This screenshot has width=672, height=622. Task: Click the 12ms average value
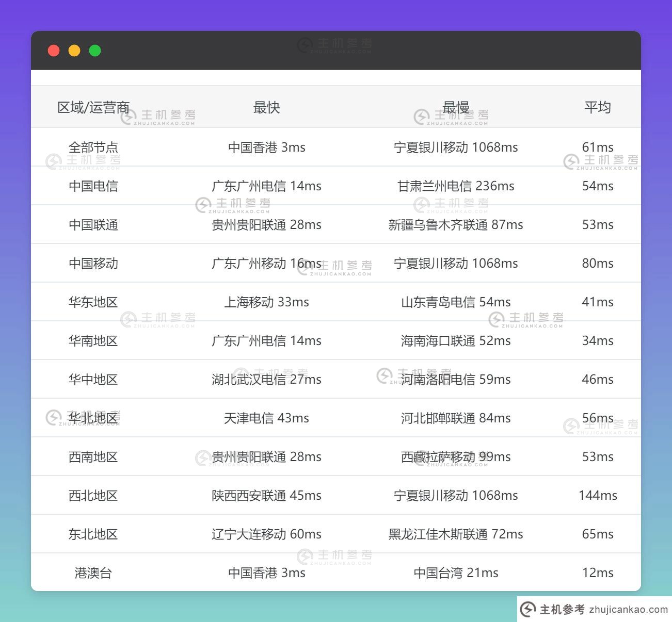pyautogui.click(x=598, y=573)
